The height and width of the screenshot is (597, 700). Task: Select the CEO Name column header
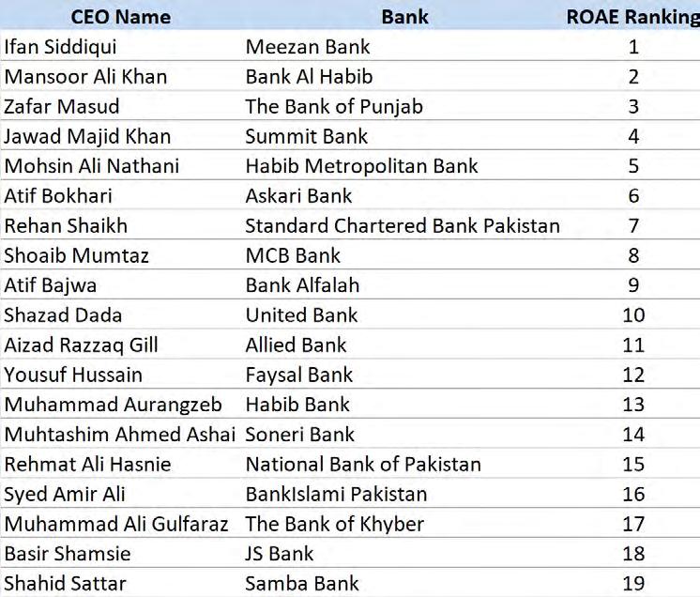tap(120, 17)
